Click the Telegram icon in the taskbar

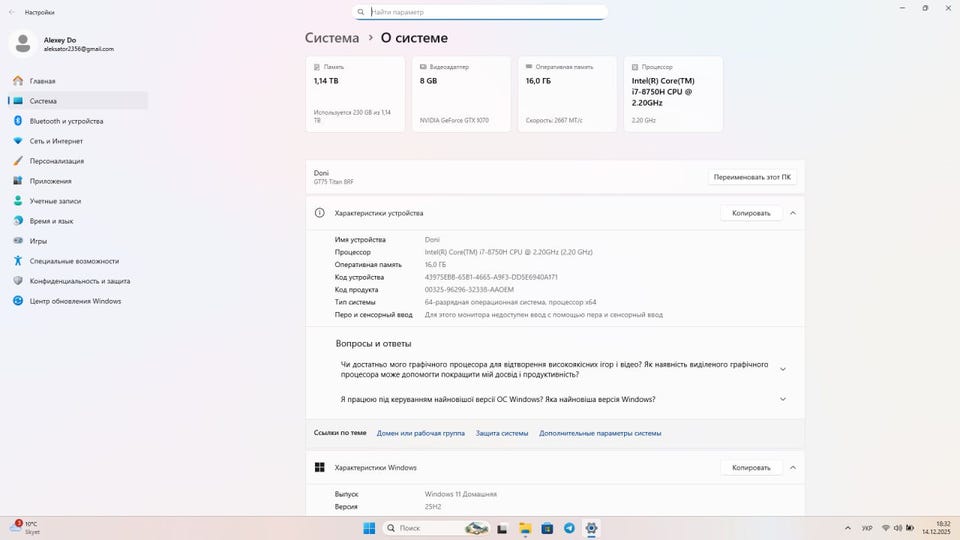tap(569, 528)
